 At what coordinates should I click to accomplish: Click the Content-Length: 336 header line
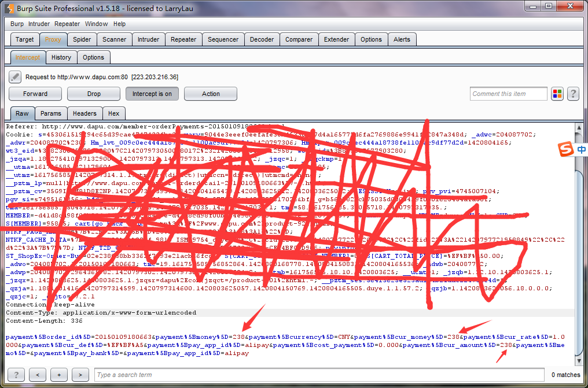pyautogui.click(x=44, y=321)
